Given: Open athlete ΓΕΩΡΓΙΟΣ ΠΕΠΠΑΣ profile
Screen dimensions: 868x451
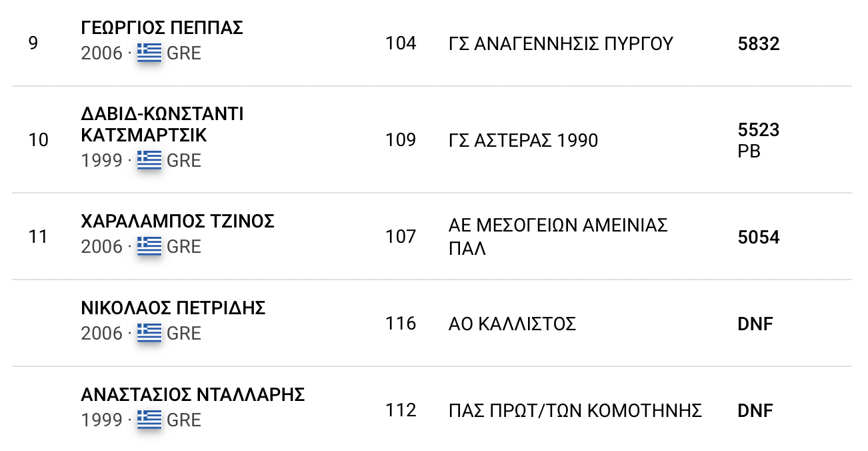Looking at the screenshot, I should (161, 28).
